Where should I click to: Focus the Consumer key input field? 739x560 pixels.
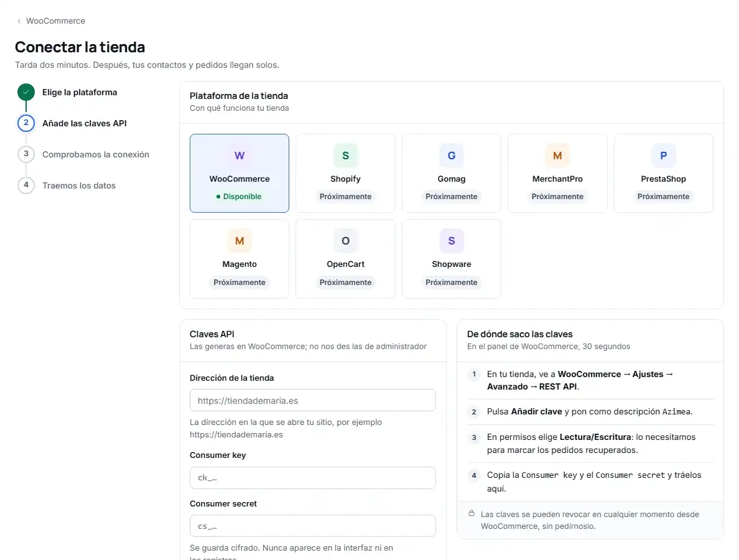coord(312,477)
